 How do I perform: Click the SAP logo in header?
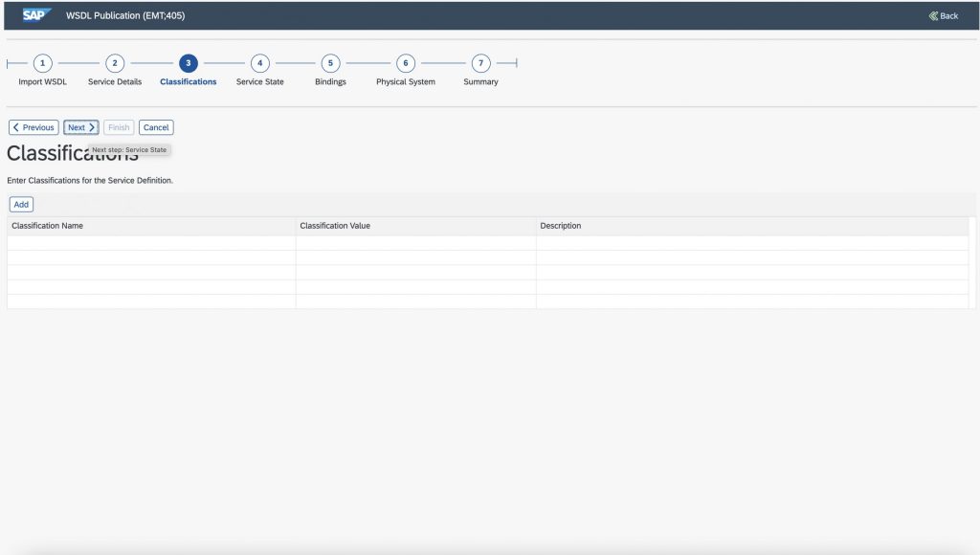(x=36, y=15)
